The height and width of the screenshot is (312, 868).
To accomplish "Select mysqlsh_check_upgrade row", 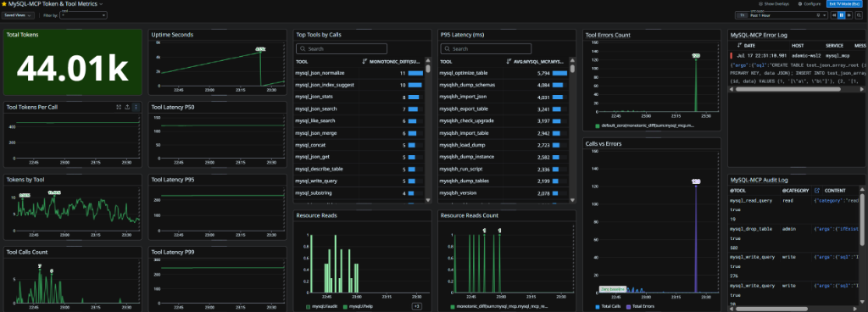I will [504, 120].
